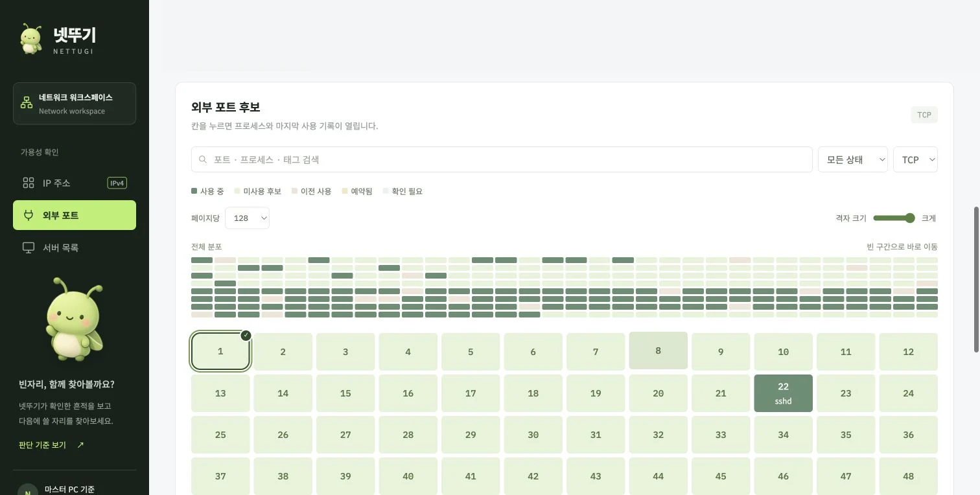Click the IPv4 badge in the sidebar
The height and width of the screenshot is (495, 980).
[117, 183]
